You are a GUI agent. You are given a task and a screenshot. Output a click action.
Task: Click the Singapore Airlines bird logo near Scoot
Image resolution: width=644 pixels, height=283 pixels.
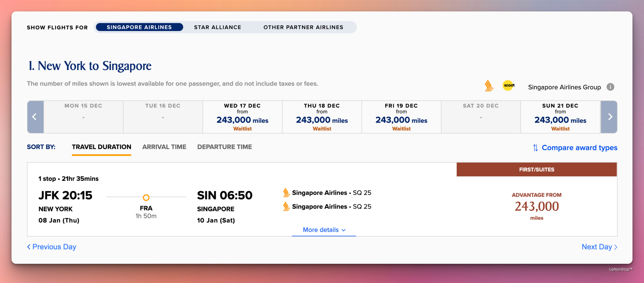[x=489, y=86]
